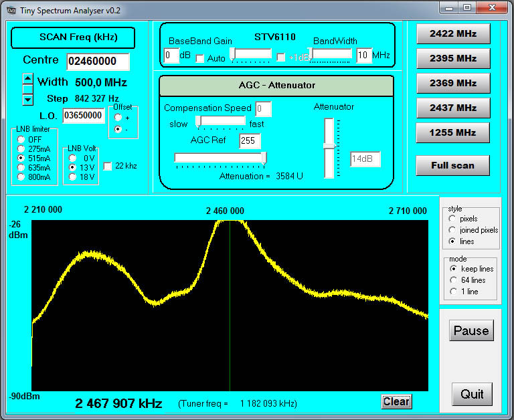Click the 2395 MHz preset button
514x420 pixels.
(453, 58)
